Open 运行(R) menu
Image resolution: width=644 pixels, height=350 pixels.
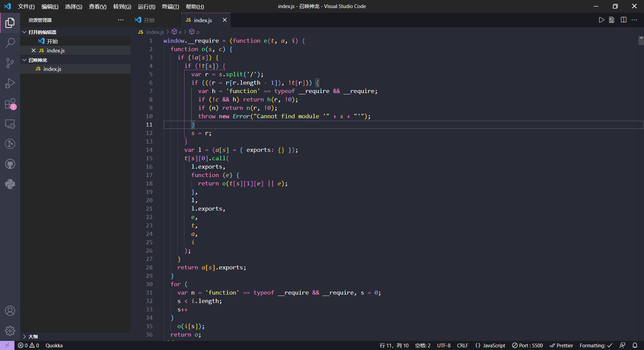click(147, 6)
